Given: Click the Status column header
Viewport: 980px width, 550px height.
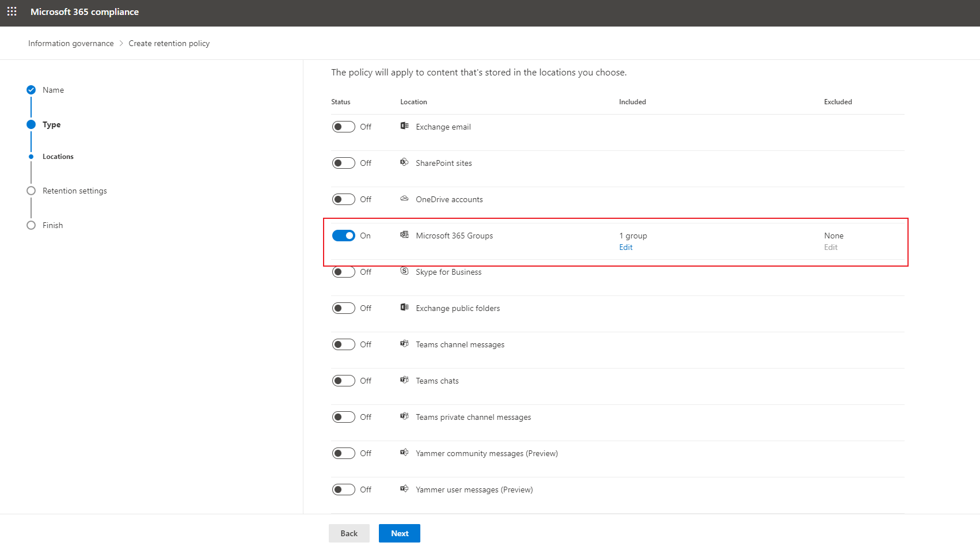Looking at the screenshot, I should pos(341,102).
